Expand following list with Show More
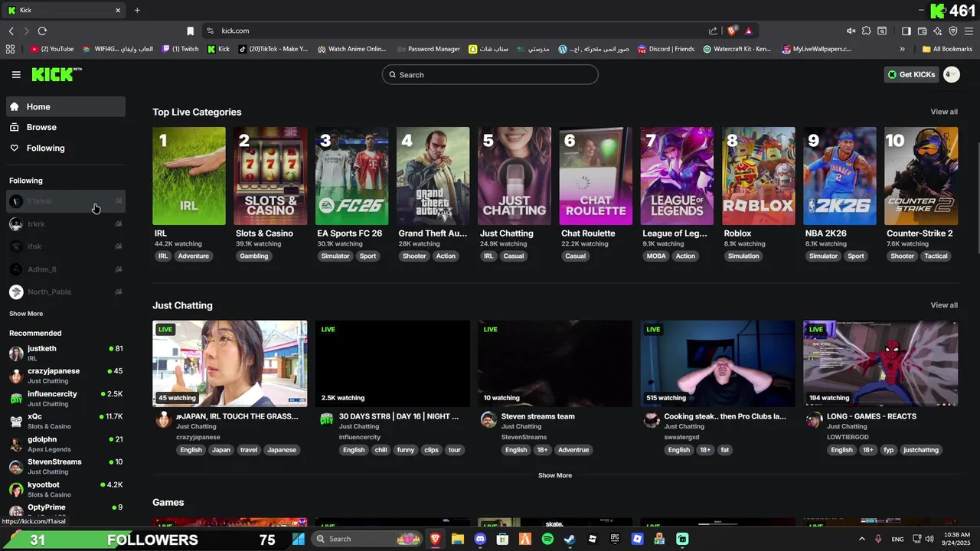Image resolution: width=980 pixels, height=551 pixels. tap(26, 314)
